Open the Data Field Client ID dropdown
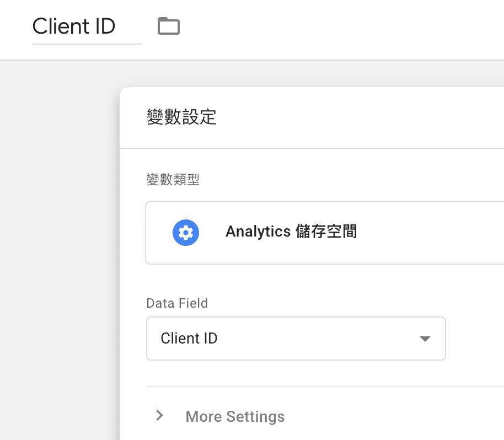Image resolution: width=504 pixels, height=440 pixels. (296, 339)
